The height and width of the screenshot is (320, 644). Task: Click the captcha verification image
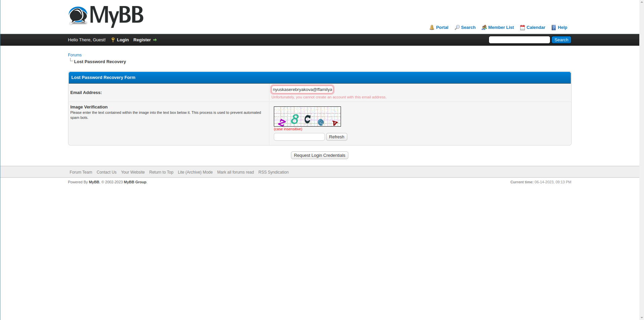(307, 117)
